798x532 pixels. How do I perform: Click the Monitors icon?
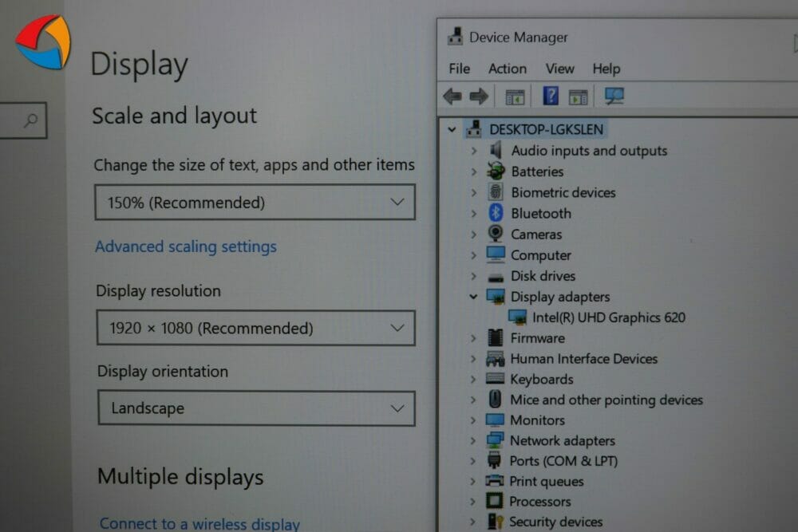pos(495,420)
